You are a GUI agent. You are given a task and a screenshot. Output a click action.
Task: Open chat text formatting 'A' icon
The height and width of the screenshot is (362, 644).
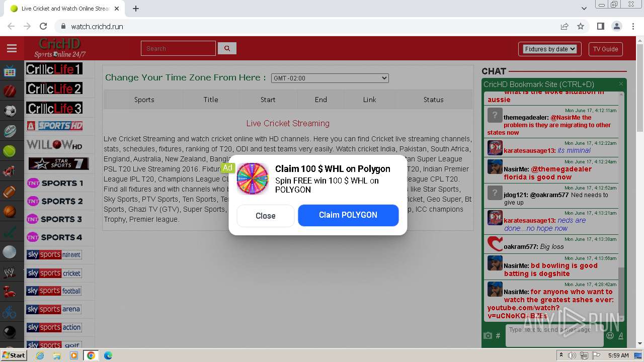click(x=621, y=335)
